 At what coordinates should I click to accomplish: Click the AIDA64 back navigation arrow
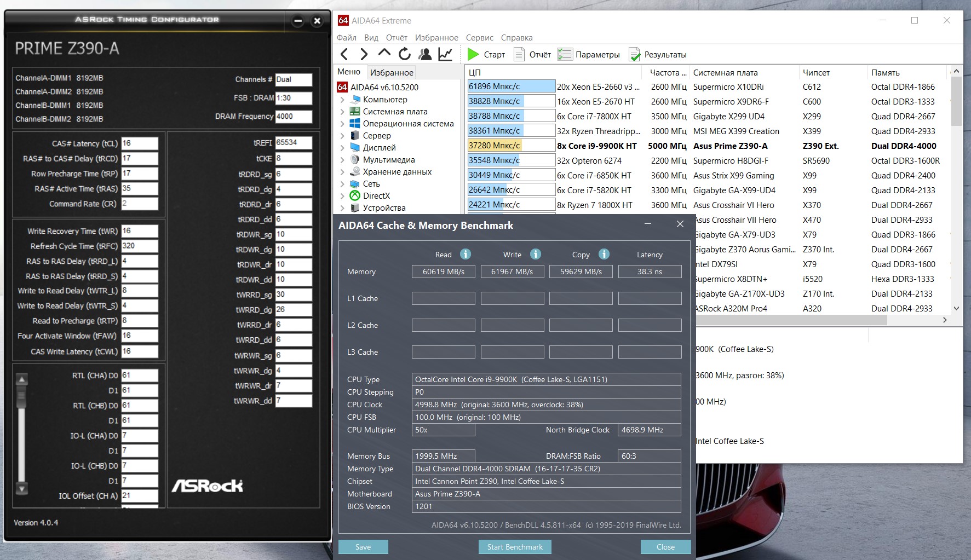coord(344,54)
